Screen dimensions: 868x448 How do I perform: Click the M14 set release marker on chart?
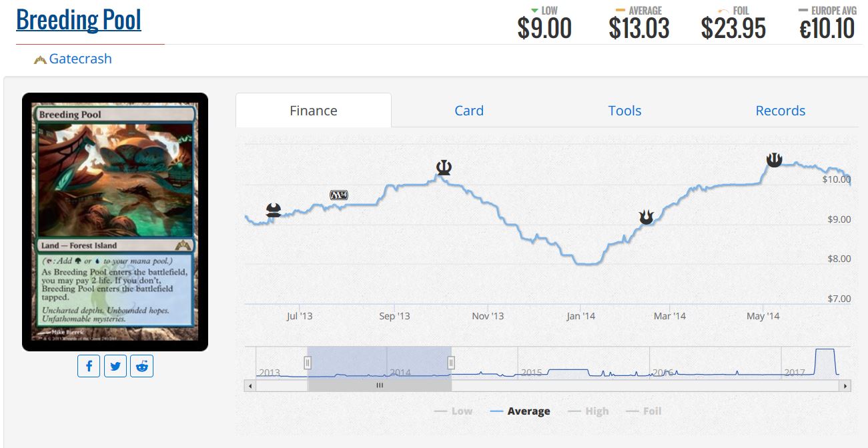[339, 195]
